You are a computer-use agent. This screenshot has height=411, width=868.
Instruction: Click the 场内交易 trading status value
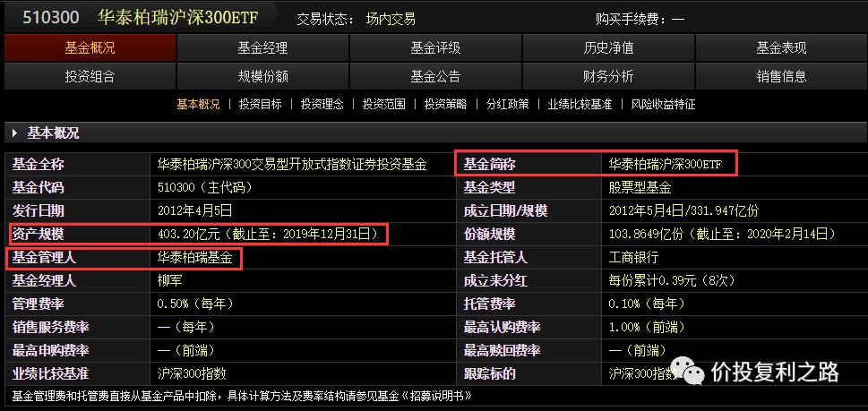tap(391, 20)
